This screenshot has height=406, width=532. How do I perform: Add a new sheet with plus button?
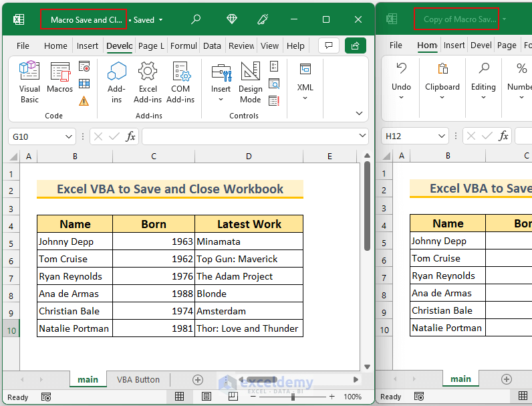pos(197,379)
